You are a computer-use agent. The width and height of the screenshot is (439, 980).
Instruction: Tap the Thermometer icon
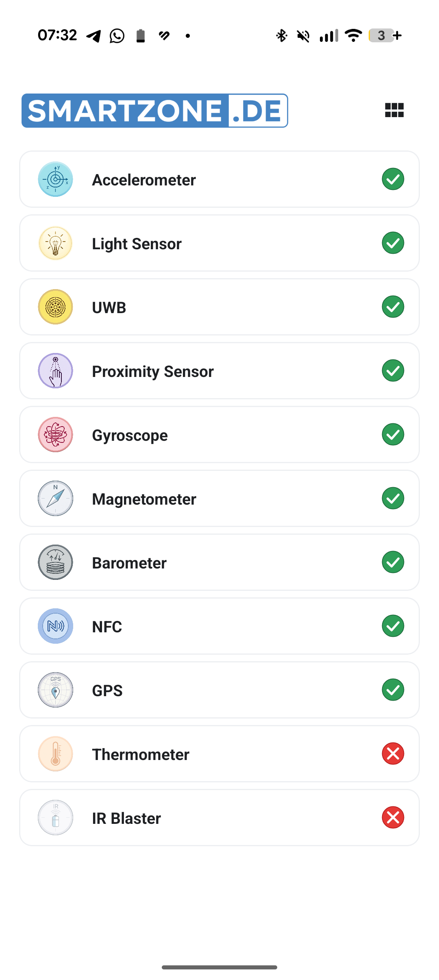tap(56, 754)
